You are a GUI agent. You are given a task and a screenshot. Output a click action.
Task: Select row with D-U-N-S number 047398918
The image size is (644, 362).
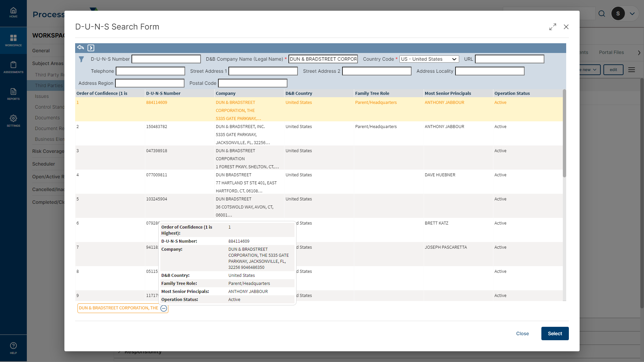click(x=319, y=158)
